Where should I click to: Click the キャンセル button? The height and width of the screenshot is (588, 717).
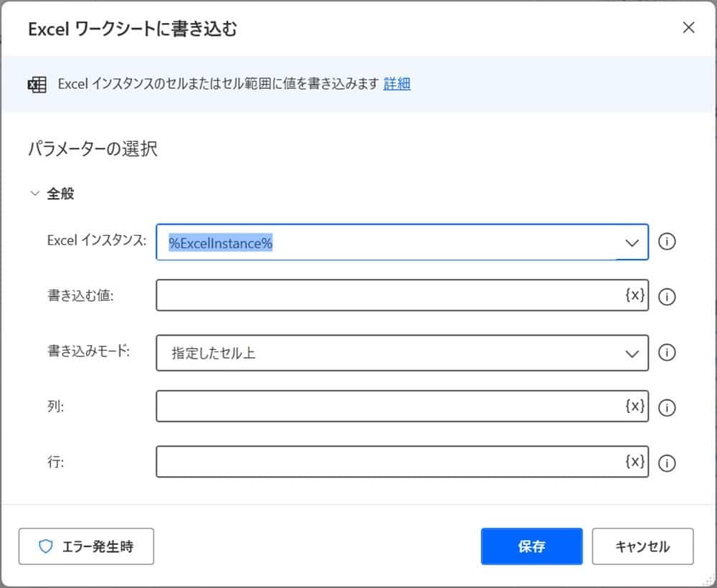[642, 546]
